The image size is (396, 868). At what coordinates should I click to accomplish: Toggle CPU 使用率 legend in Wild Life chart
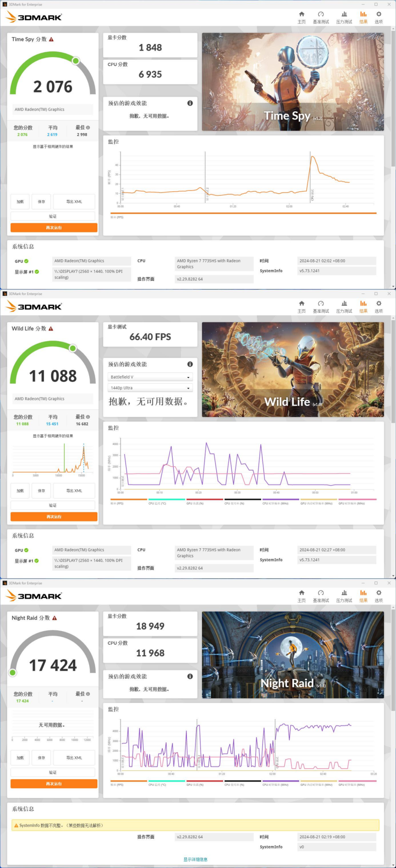[x=243, y=502]
